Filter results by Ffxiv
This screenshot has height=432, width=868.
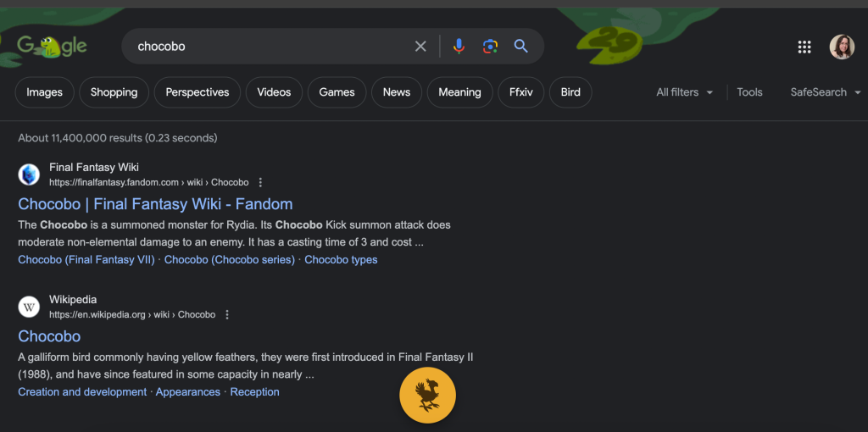(x=520, y=92)
